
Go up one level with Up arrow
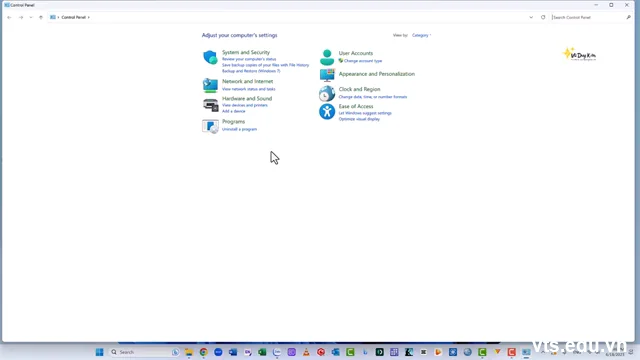coord(41,18)
